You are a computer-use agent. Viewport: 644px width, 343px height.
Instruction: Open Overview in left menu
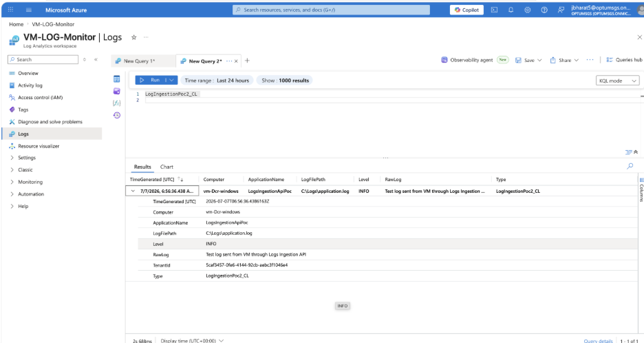point(28,73)
